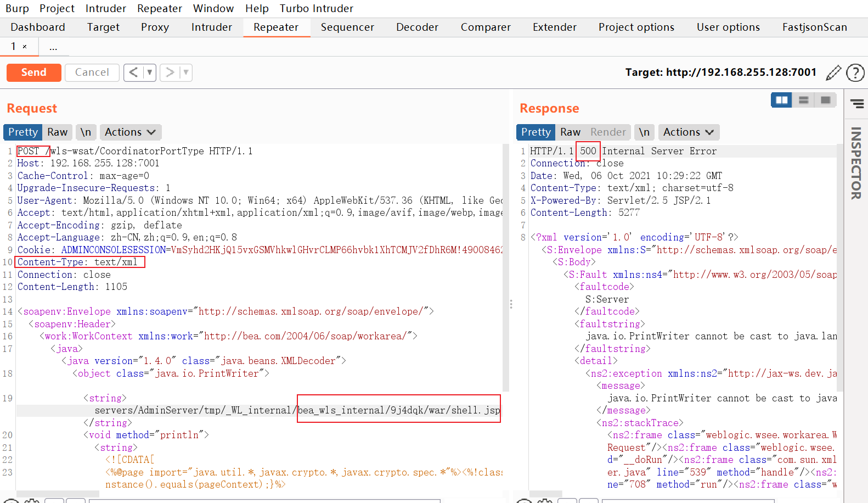This screenshot has width=868, height=503.
Task: Click the Send button
Action: [x=33, y=72]
